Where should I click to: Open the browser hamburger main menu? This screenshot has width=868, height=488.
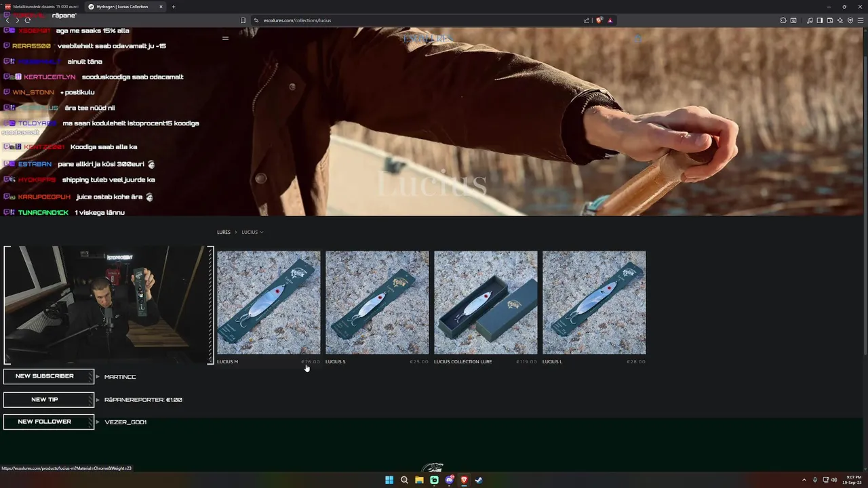861,20
